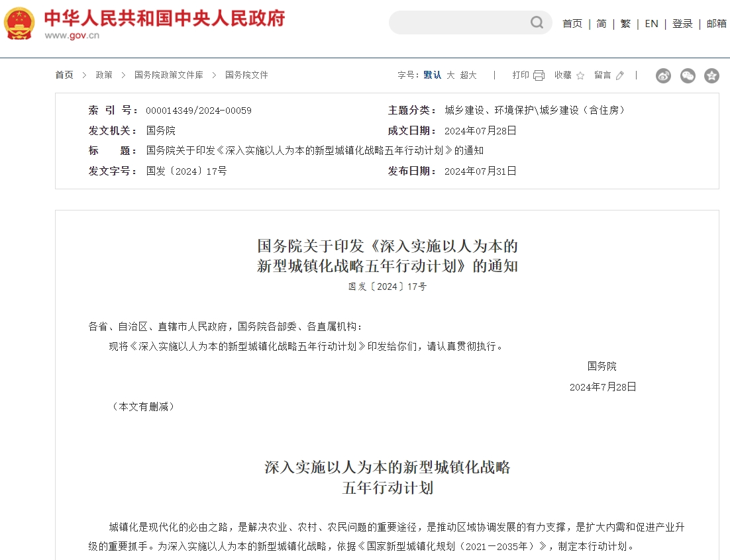Click the article heading 国务院关于印发
730x560 pixels.
388,256
